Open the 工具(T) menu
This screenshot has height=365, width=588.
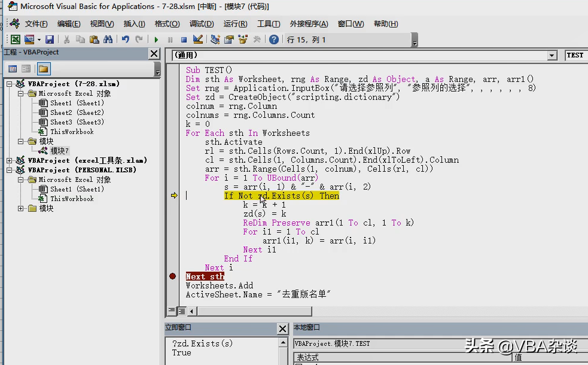[x=269, y=23]
